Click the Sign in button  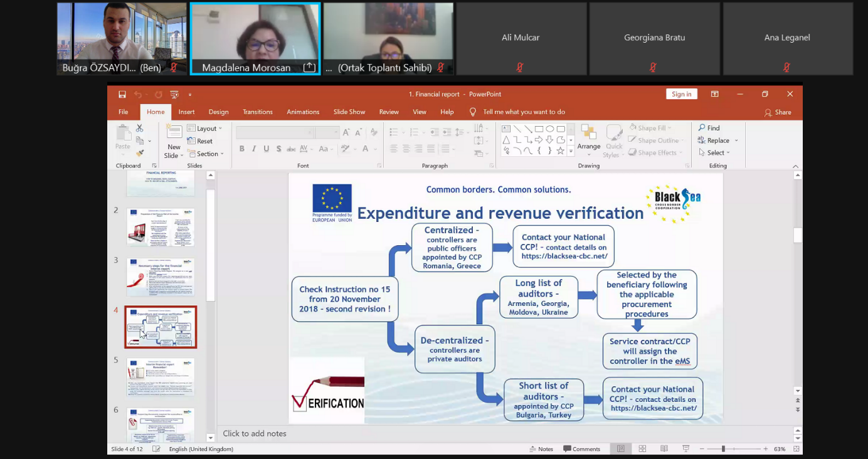click(681, 94)
